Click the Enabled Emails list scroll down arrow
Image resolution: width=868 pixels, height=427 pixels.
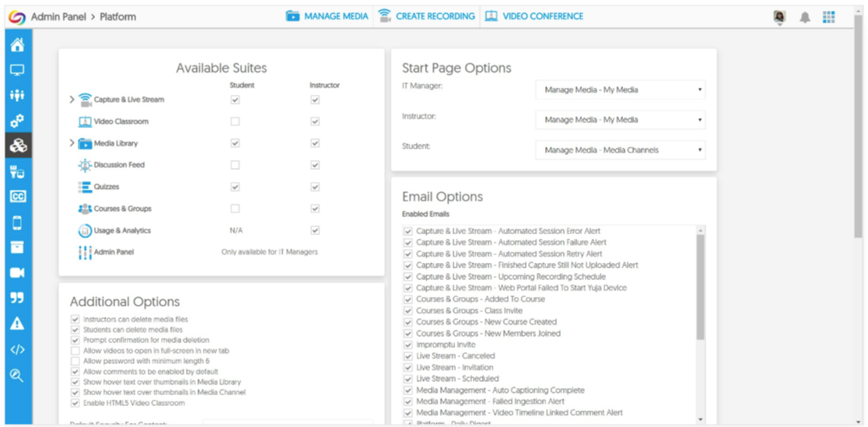[700, 420]
